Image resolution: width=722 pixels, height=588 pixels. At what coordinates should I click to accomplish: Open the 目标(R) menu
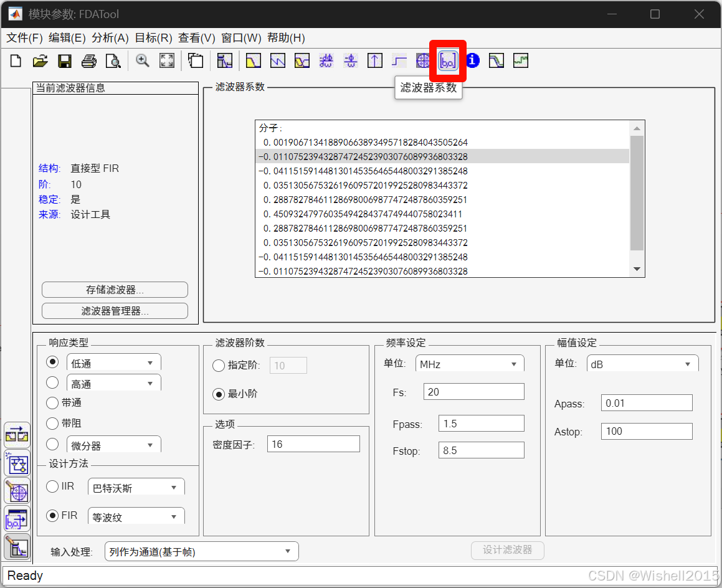pos(153,38)
